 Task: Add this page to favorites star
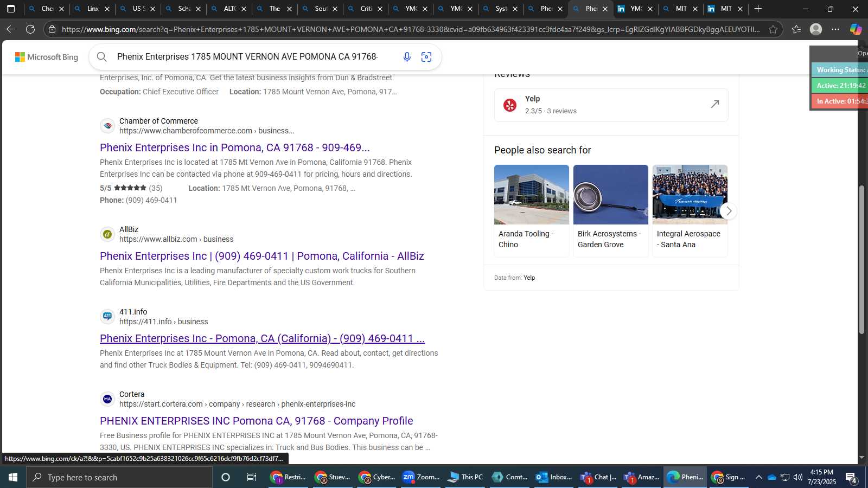coord(773,29)
